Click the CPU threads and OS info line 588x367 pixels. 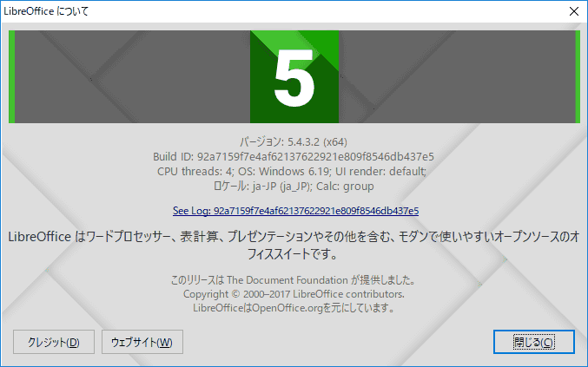(x=292, y=172)
